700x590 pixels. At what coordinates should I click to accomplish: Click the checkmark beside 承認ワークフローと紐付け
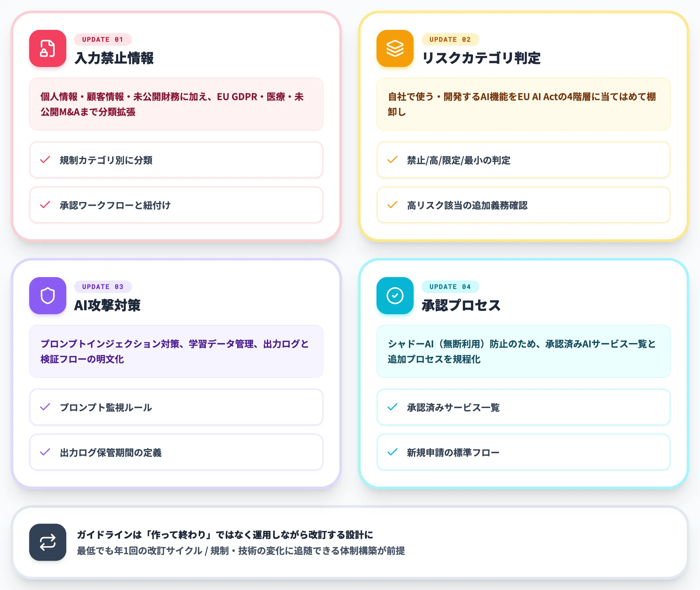pos(45,205)
